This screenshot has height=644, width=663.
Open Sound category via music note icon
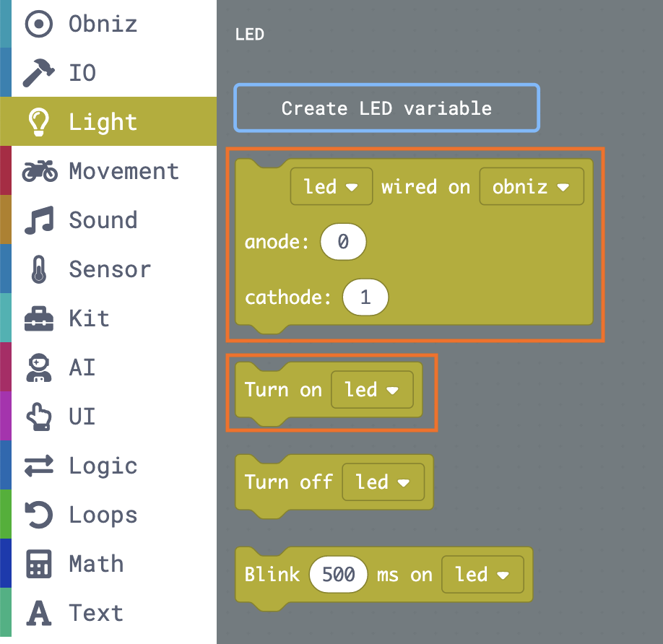click(x=39, y=220)
